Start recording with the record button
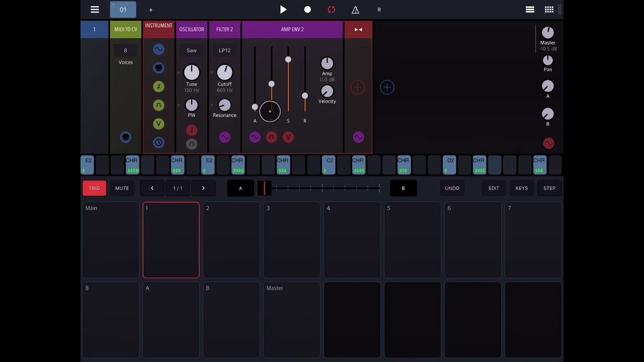 coord(307,10)
